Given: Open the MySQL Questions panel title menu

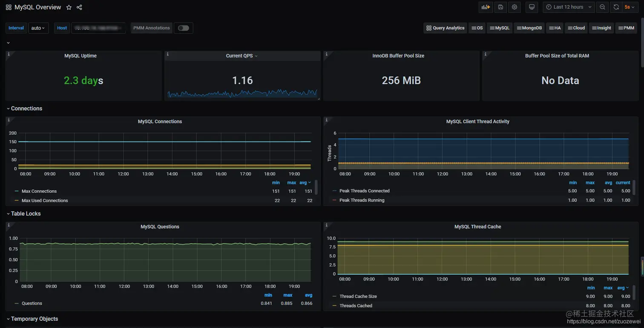Looking at the screenshot, I should point(160,227).
